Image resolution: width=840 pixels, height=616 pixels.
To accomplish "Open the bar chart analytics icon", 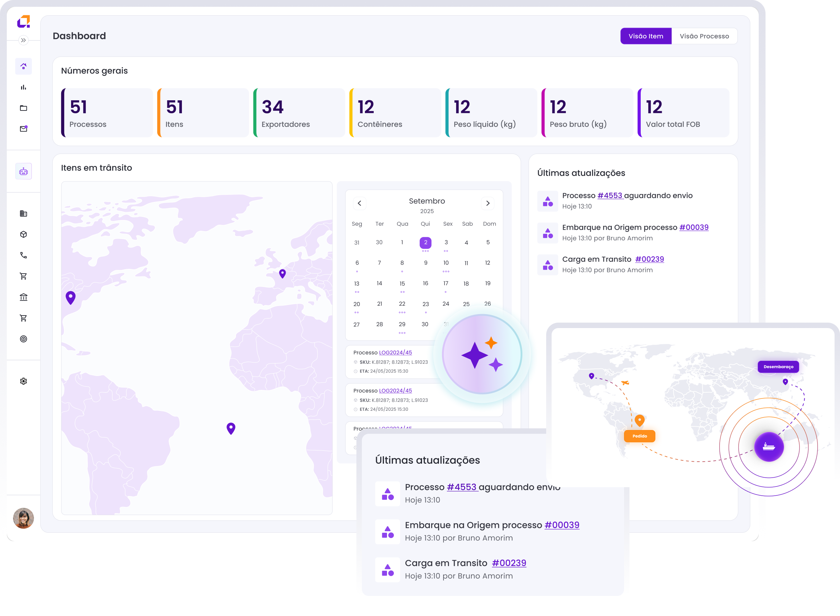I will pyautogui.click(x=23, y=87).
